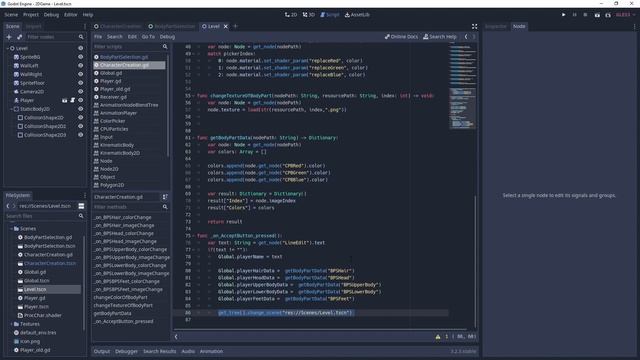The width and height of the screenshot is (640, 360).
Task: Stop the running scene
Action: pyautogui.click(x=585, y=15)
